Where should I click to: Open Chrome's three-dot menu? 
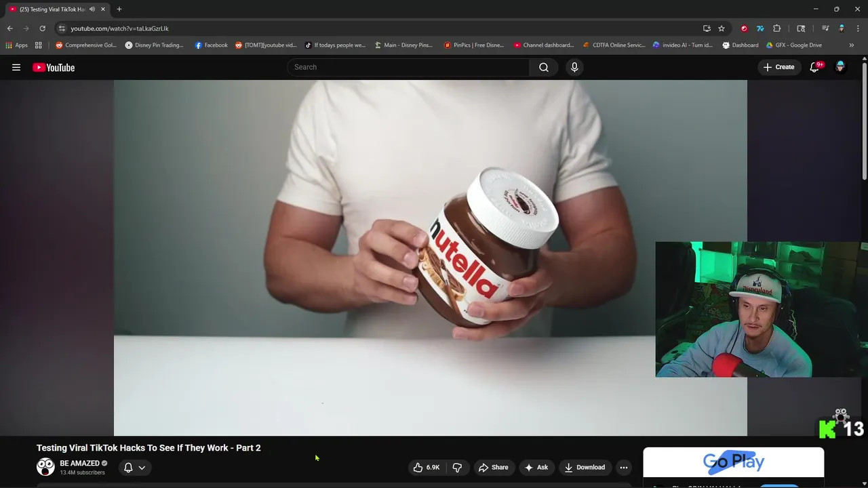pyautogui.click(x=857, y=28)
